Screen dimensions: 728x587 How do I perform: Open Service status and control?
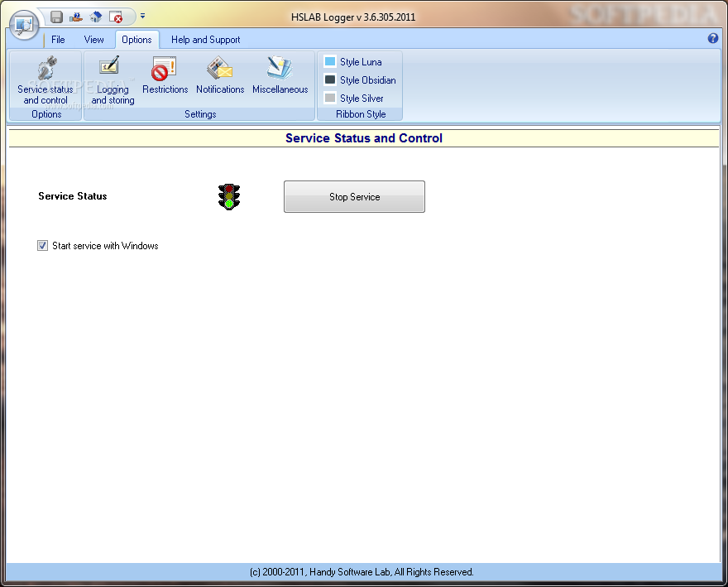[x=45, y=80]
